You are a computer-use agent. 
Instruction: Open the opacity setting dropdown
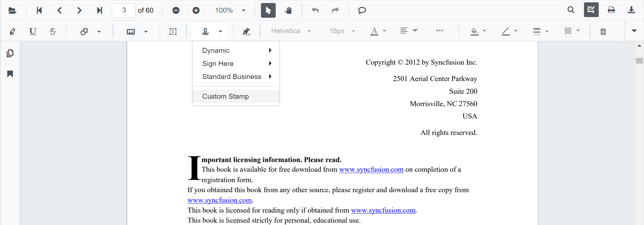572,31
